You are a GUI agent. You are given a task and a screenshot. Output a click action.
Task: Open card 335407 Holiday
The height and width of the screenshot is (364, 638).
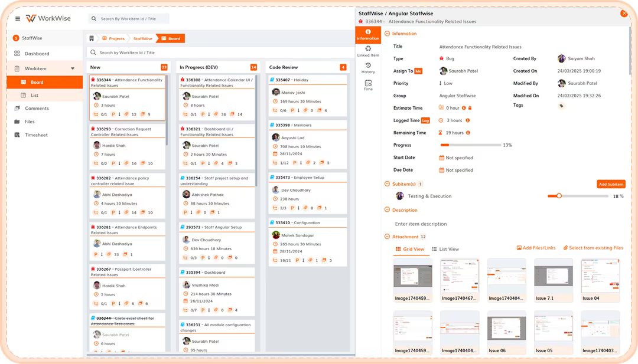click(308, 95)
